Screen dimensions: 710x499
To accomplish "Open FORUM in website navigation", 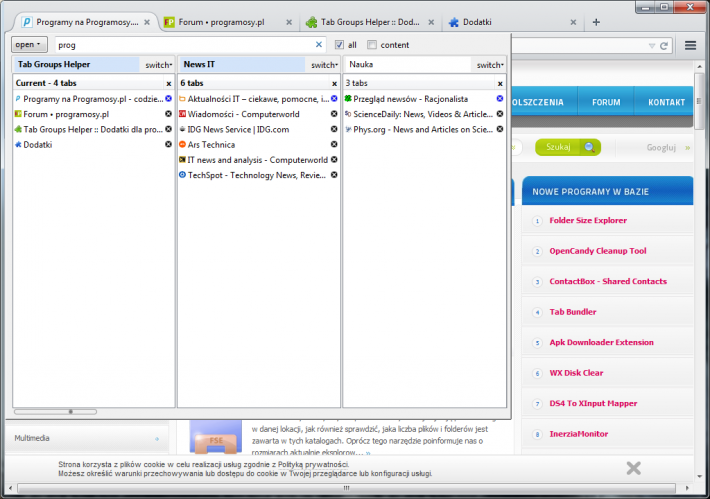I will click(606, 102).
